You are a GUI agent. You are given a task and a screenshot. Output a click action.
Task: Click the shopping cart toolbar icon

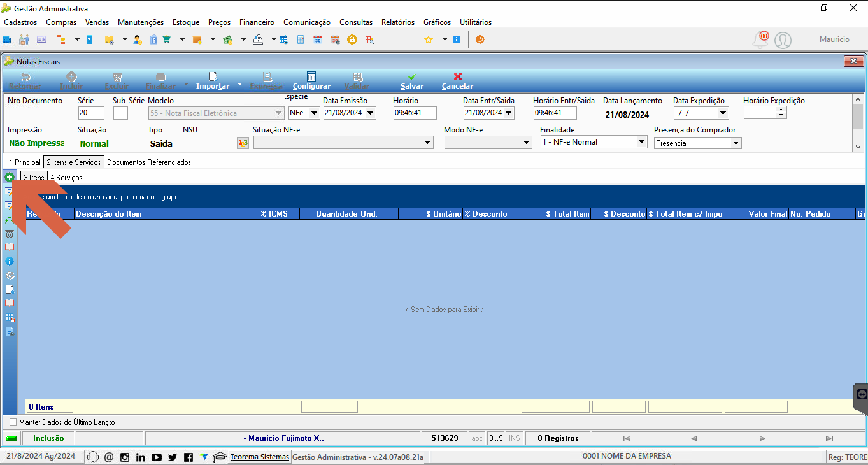coord(167,39)
